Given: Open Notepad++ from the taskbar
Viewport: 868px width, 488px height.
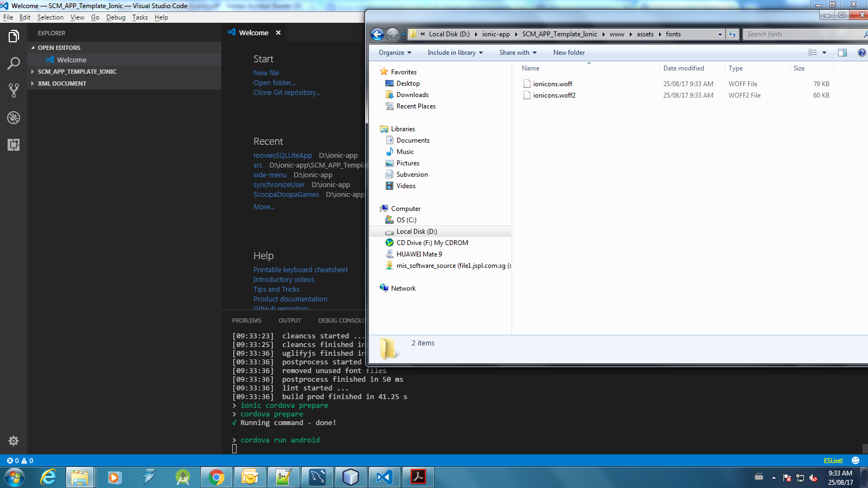Looking at the screenshot, I should (284, 478).
